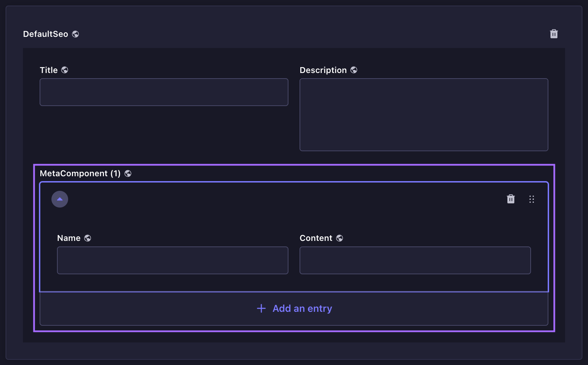Viewport: 588px width, 365px height.
Task: Click into the Content input field
Action: click(x=415, y=260)
